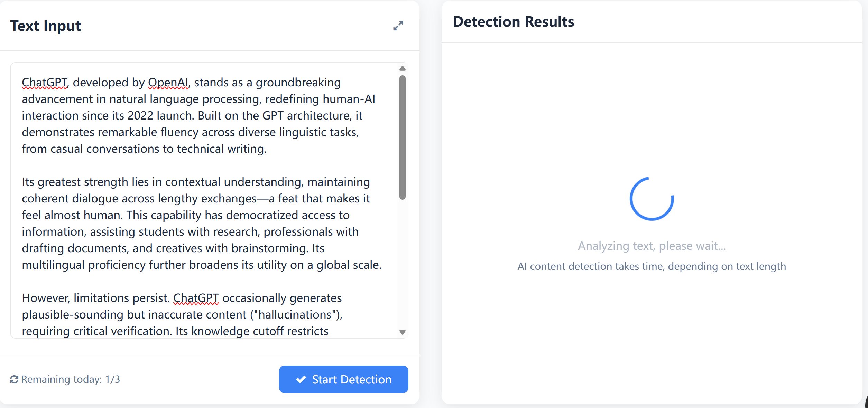Click the underlined word OpenAI

point(168,83)
